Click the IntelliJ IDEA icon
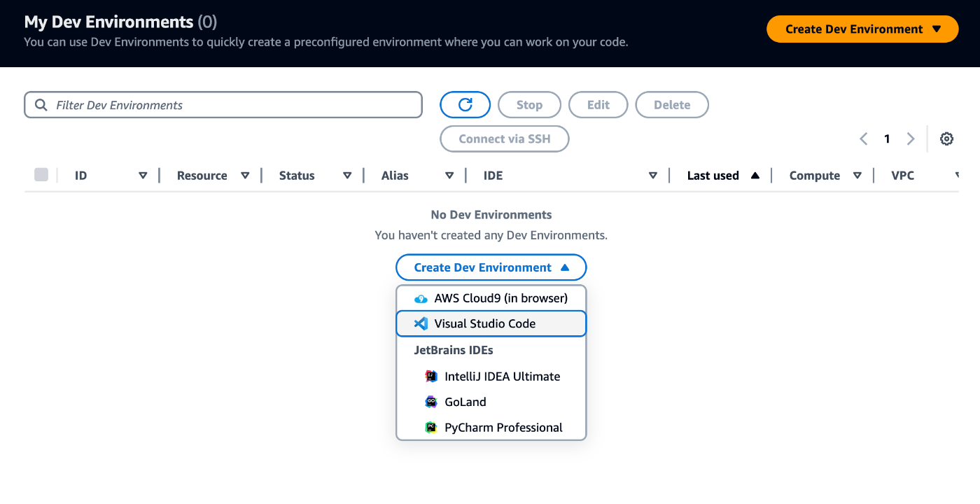The height and width of the screenshot is (504, 980). point(431,377)
